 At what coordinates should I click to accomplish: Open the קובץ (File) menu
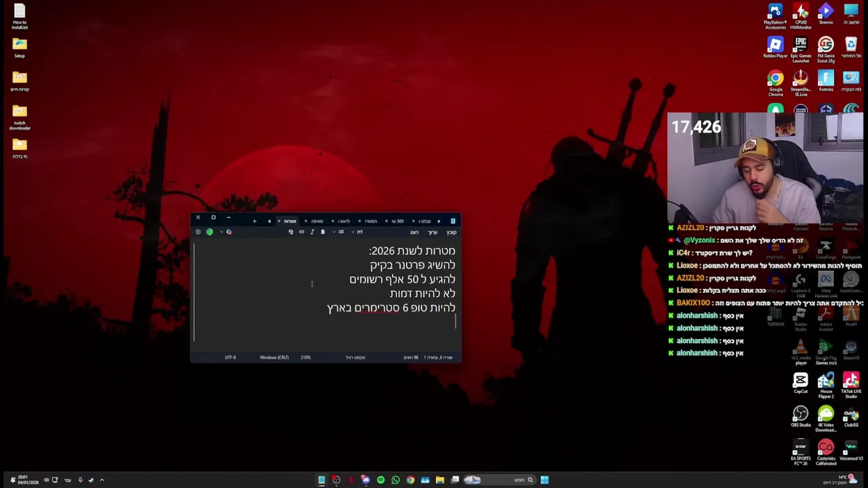tap(452, 232)
